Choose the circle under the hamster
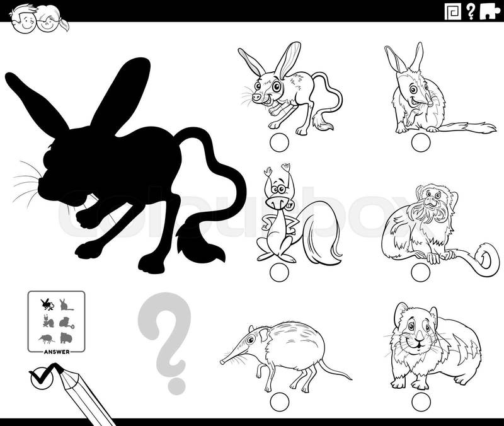504x426 pixels. 416,400
